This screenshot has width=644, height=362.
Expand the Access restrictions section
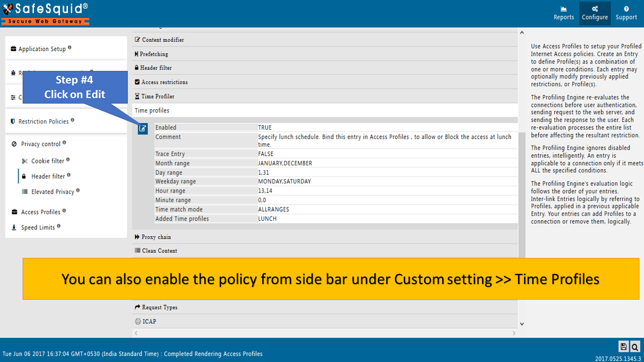click(x=325, y=82)
